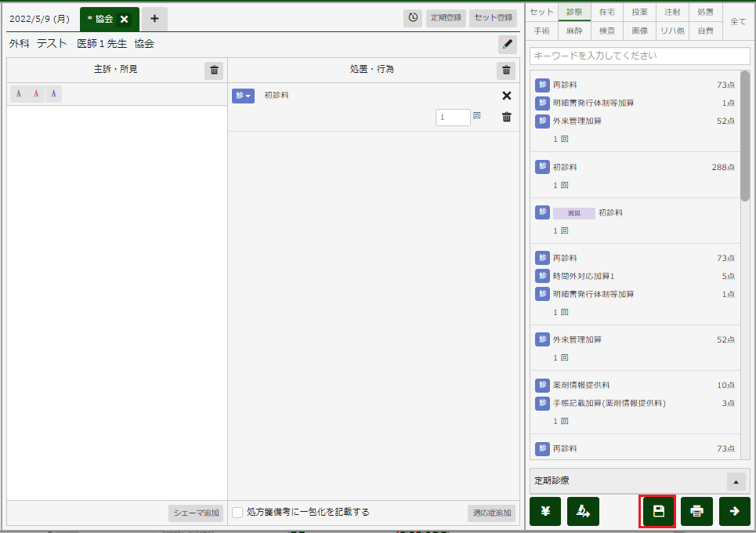
Task: Expand the 定期診療 panel arrow
Action: [736, 481]
